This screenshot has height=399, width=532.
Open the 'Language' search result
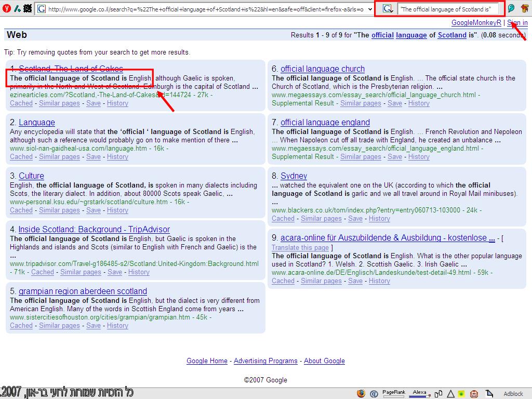(37, 122)
